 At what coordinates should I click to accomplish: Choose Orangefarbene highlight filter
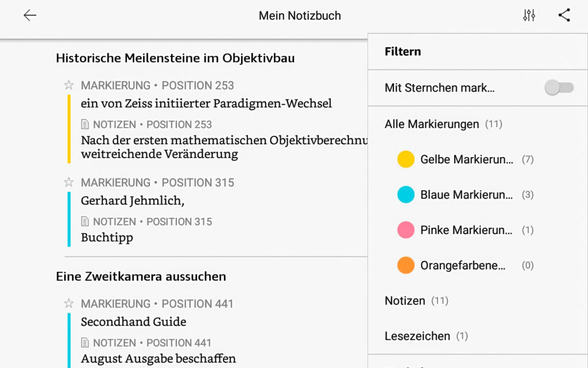coord(463,266)
